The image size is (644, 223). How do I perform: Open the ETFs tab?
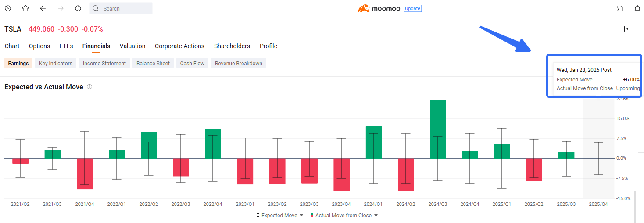coord(66,46)
